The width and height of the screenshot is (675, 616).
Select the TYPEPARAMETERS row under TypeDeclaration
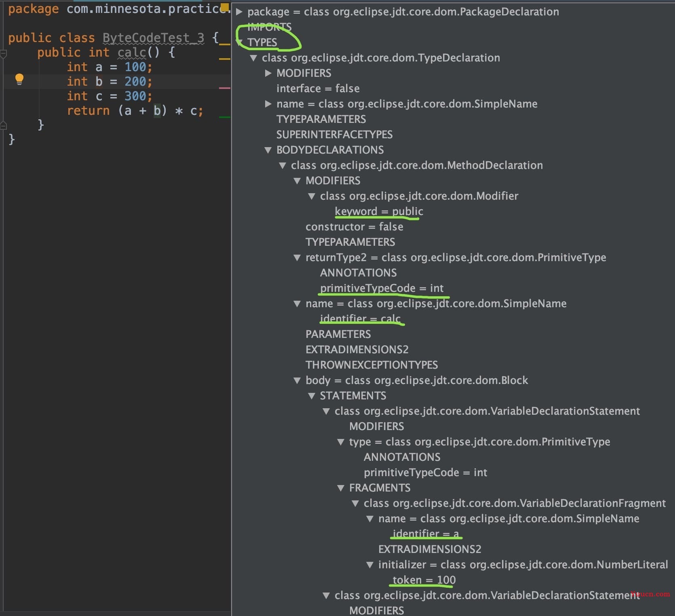point(321,119)
